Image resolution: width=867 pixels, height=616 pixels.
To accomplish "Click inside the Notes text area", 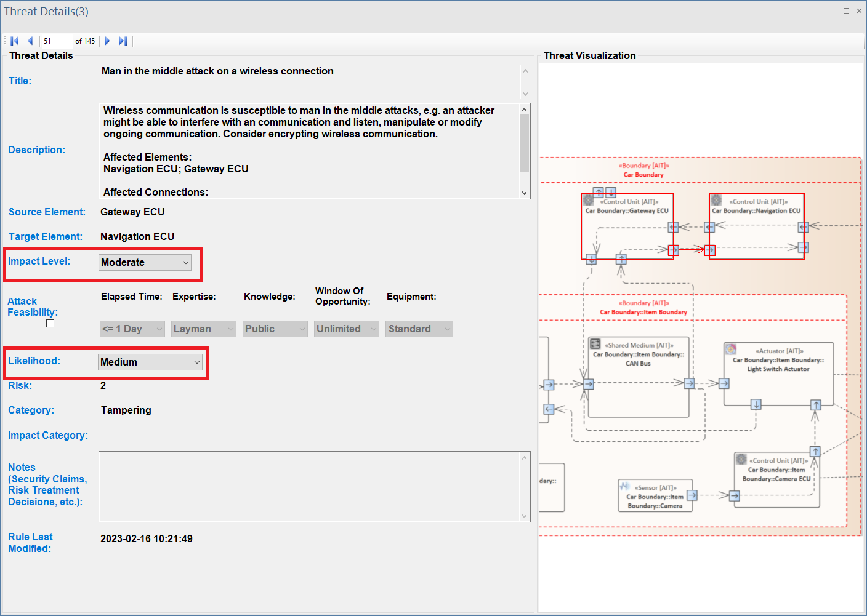I will (x=309, y=486).
